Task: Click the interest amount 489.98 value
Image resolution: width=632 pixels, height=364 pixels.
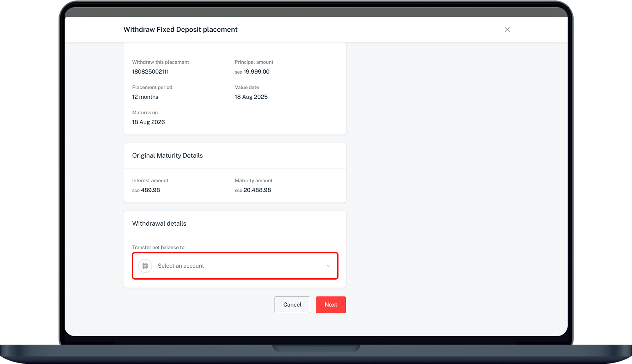Action: (x=150, y=190)
